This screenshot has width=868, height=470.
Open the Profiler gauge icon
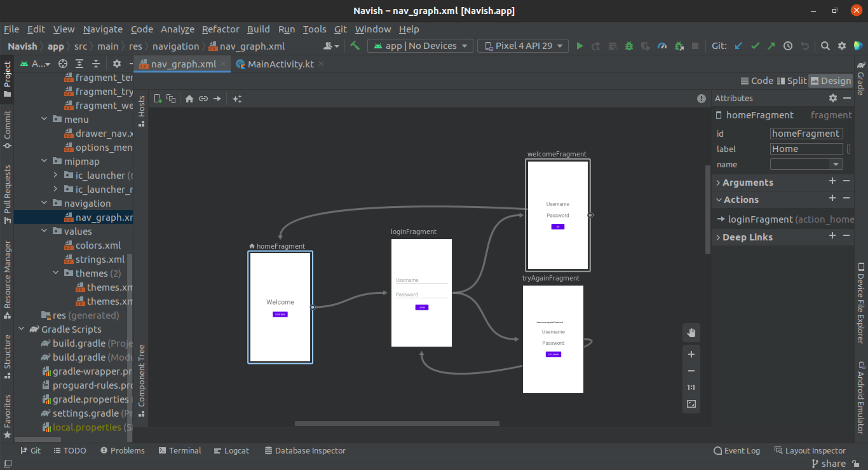click(662, 46)
